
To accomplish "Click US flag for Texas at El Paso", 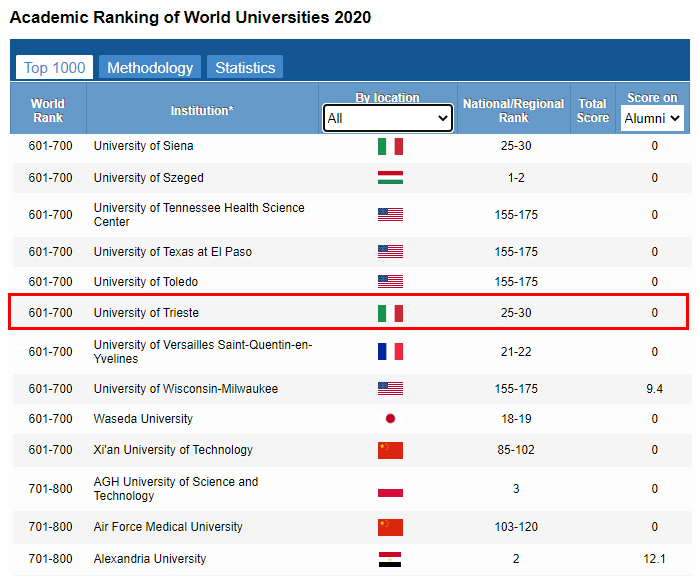I will (x=390, y=252).
